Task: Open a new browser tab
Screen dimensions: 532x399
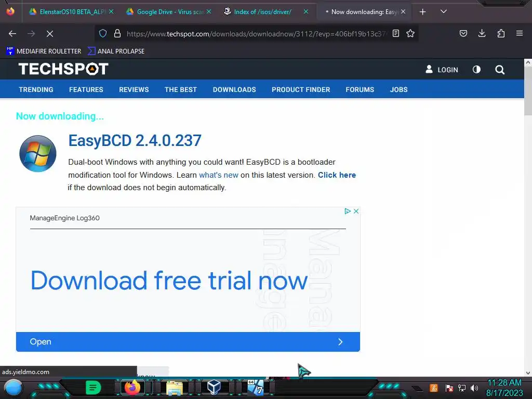Action: 422,12
